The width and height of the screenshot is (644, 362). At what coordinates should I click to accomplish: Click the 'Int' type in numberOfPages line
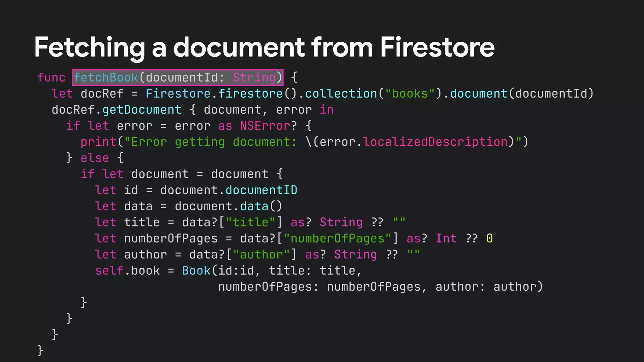click(446, 238)
